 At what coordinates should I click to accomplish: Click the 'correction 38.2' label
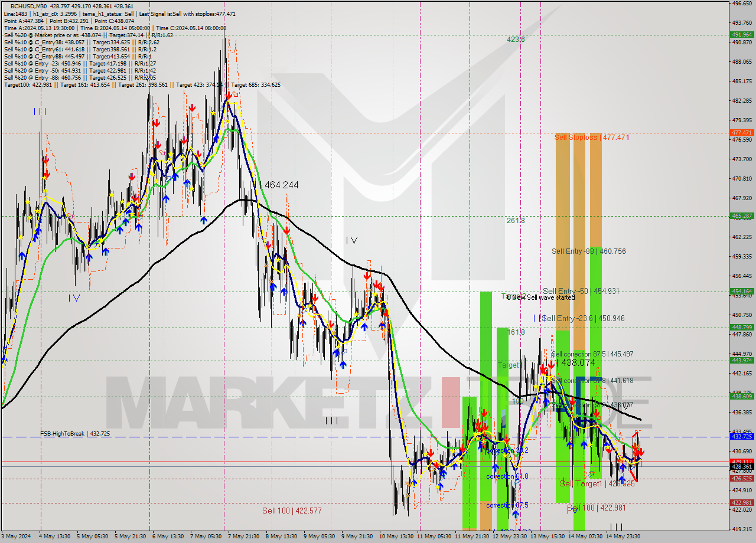pyautogui.click(x=507, y=450)
